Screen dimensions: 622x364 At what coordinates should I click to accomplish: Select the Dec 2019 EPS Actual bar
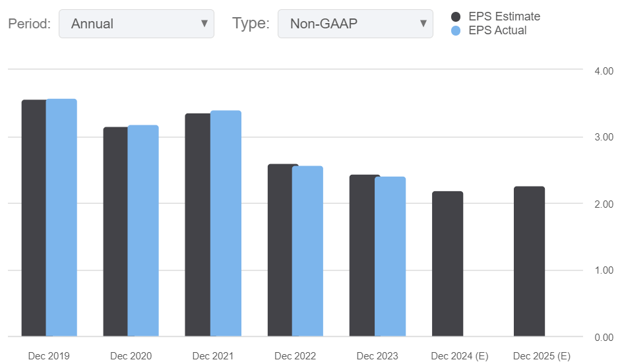[62, 218]
